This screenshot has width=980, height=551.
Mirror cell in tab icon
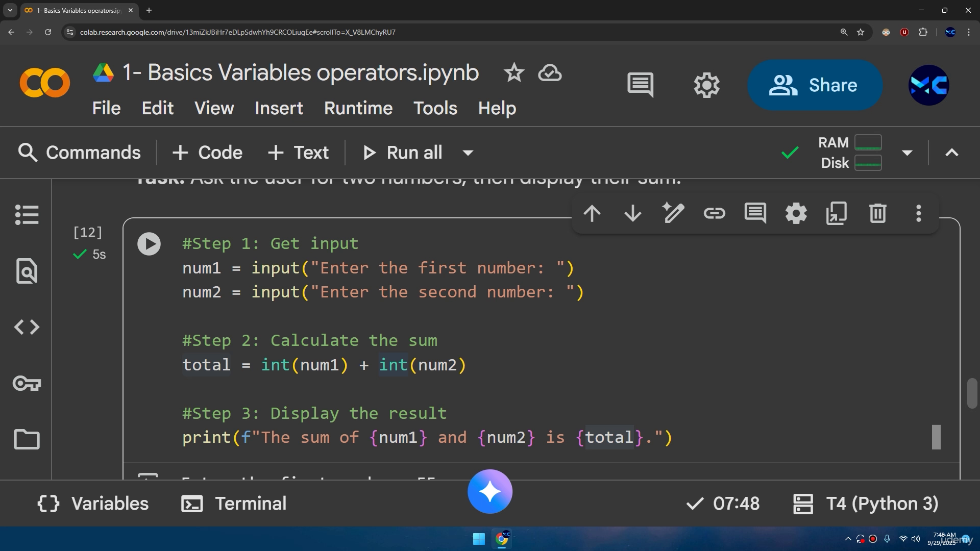pos(837,213)
